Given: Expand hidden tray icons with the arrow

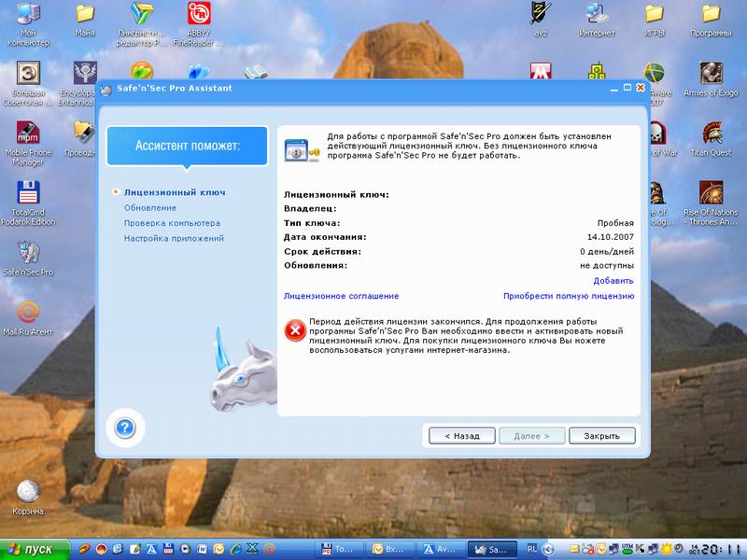Looking at the screenshot, I should click(548, 550).
